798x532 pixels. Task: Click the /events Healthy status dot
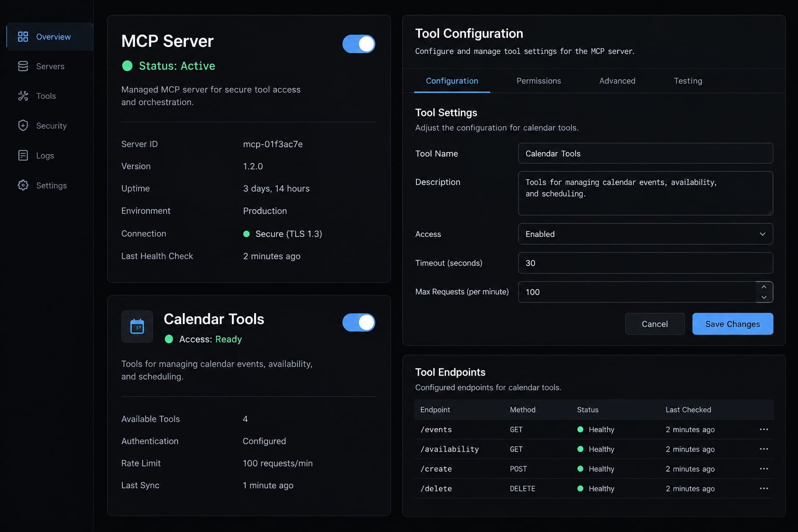[x=580, y=430]
